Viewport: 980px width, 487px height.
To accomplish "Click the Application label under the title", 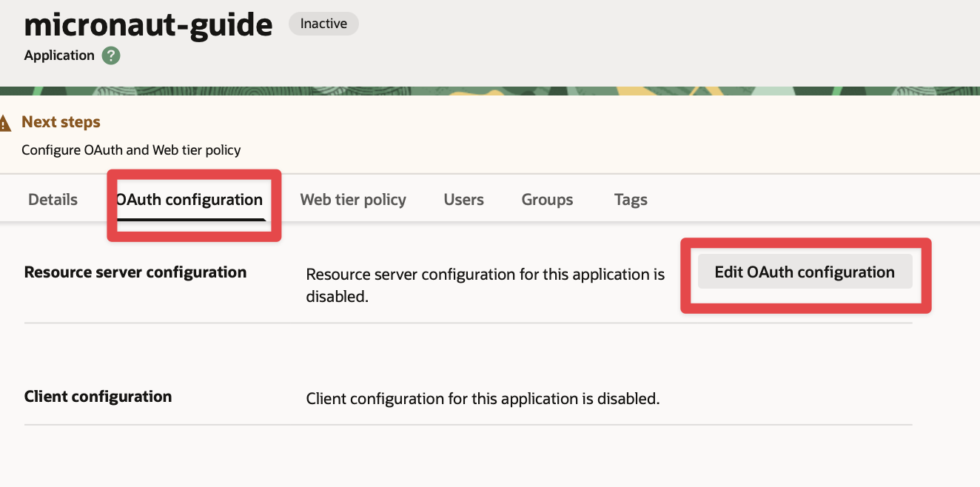I will [x=59, y=56].
